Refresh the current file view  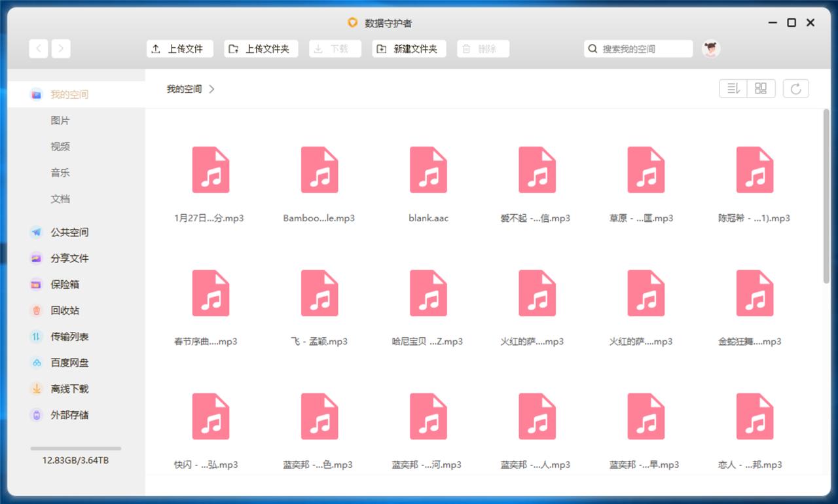point(795,88)
